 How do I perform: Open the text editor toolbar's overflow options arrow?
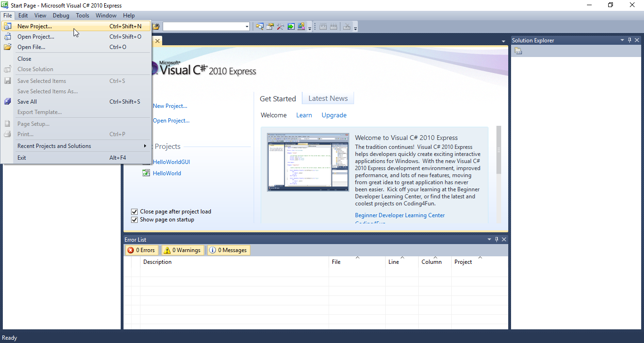(355, 27)
